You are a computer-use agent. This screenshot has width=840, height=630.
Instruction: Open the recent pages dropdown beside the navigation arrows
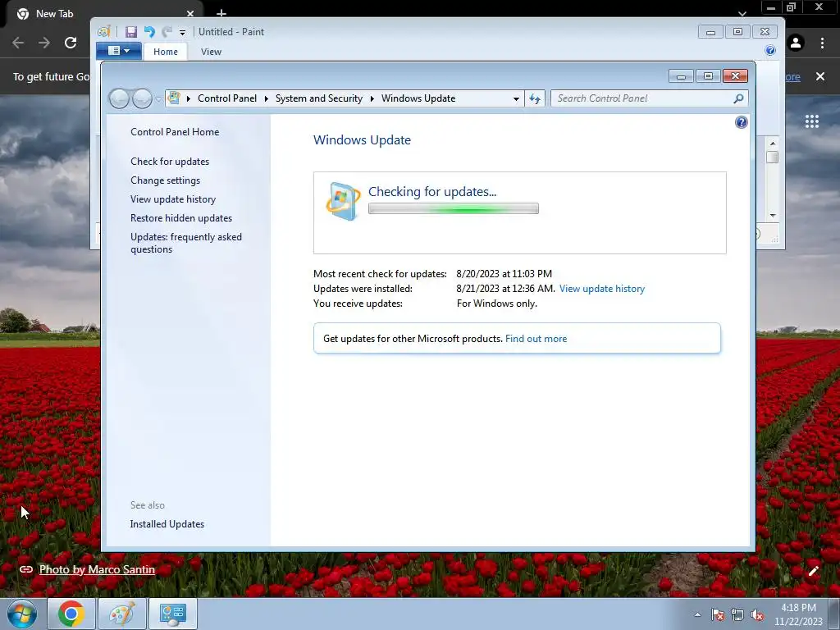[x=158, y=99]
